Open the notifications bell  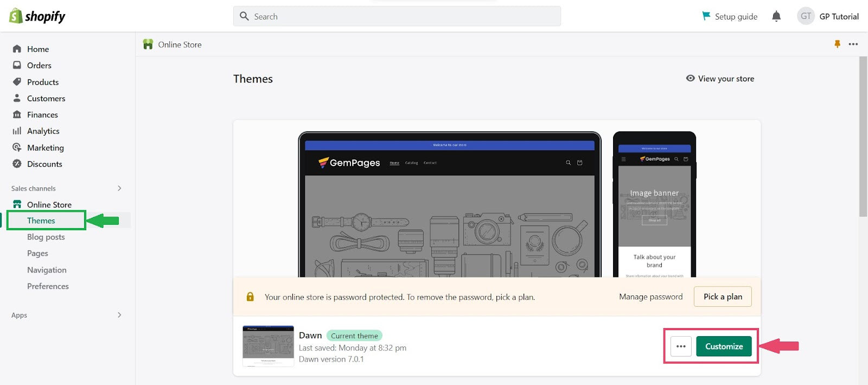776,16
